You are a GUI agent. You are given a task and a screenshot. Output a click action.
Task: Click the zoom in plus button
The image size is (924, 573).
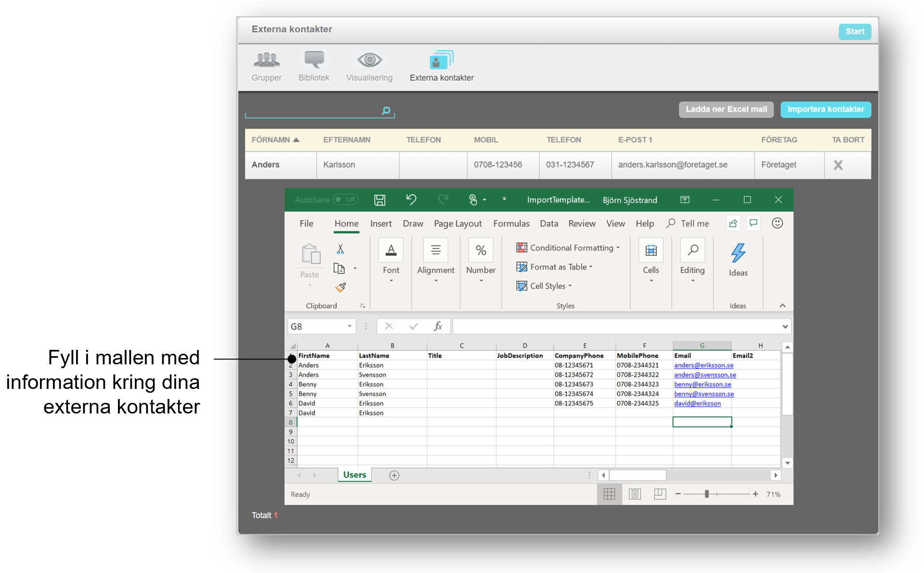coord(755,494)
